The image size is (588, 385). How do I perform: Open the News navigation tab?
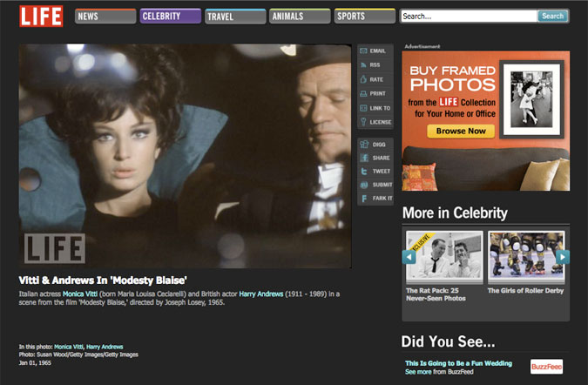pyautogui.click(x=105, y=16)
